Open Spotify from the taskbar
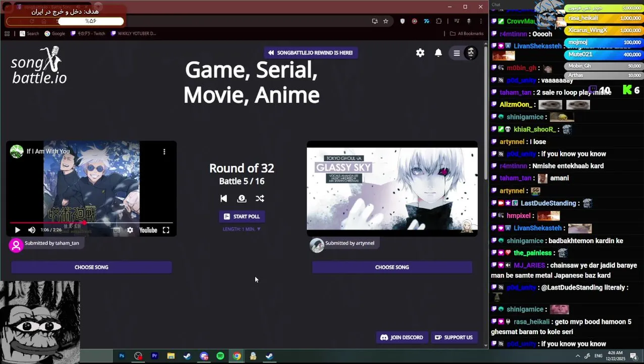The image size is (644, 364). [220, 356]
